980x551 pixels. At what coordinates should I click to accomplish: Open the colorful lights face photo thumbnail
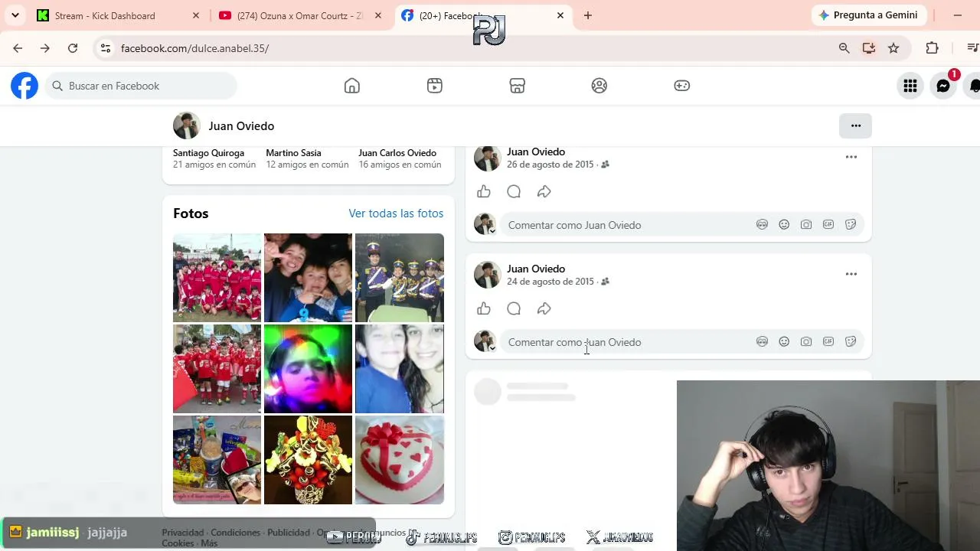[308, 368]
